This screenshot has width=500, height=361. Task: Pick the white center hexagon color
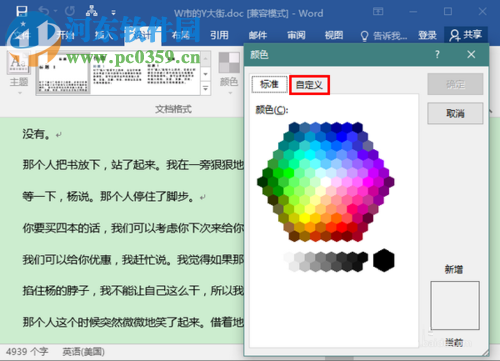click(326, 182)
